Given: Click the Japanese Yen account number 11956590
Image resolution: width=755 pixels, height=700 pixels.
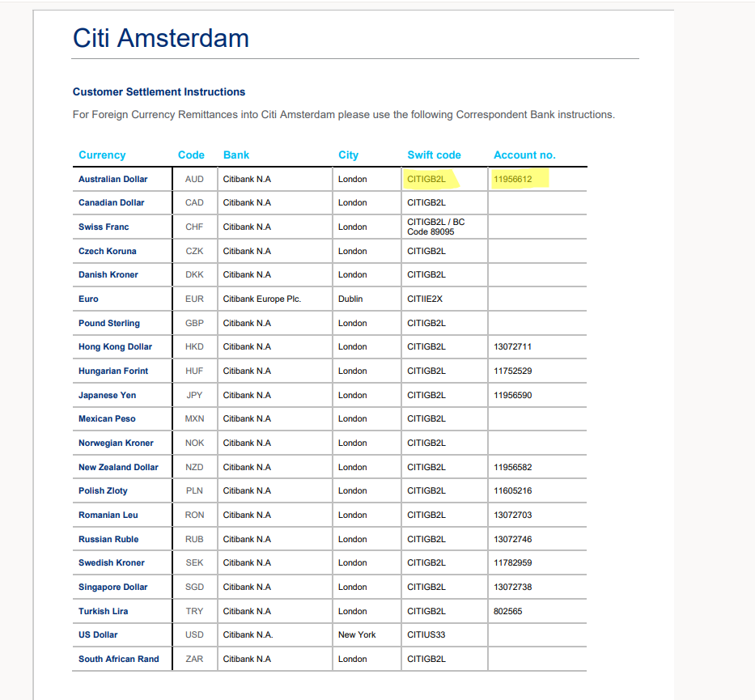Looking at the screenshot, I should [513, 395].
